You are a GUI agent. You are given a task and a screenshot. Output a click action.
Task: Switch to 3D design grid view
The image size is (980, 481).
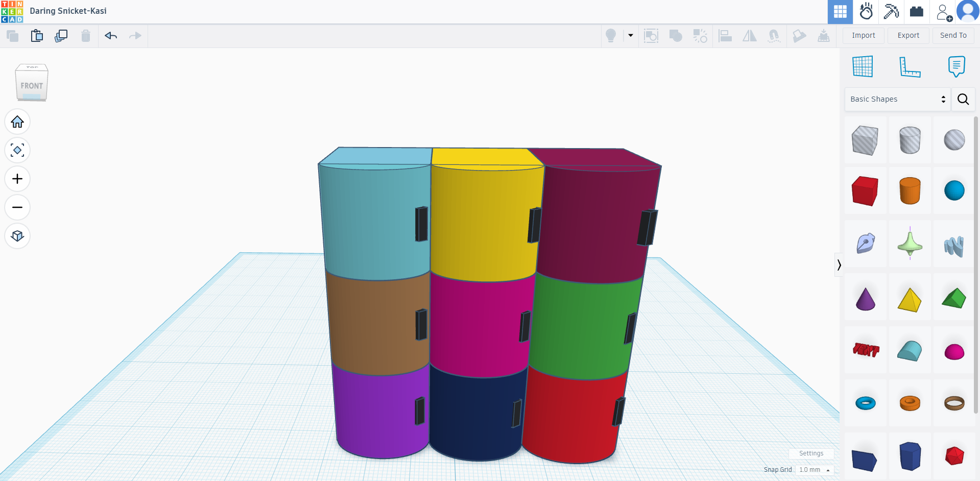(841, 12)
